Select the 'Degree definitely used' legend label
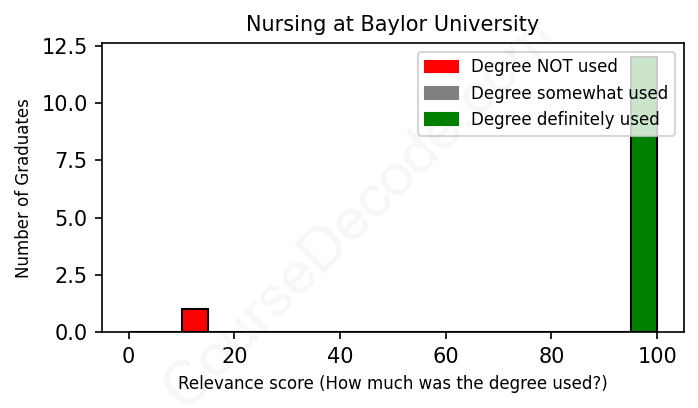The width and height of the screenshot is (698, 408). [565, 119]
